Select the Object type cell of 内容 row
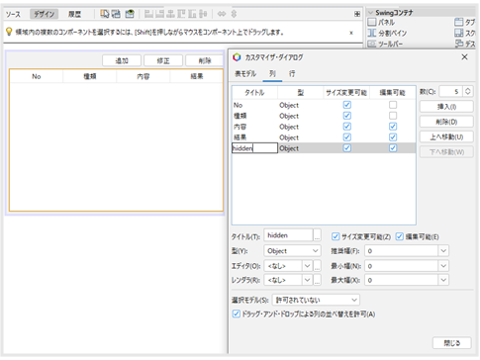 point(300,127)
